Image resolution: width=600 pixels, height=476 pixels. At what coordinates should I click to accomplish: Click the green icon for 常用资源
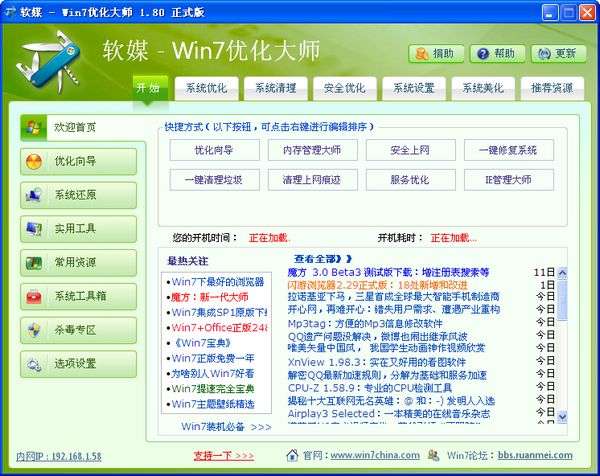coord(34,262)
